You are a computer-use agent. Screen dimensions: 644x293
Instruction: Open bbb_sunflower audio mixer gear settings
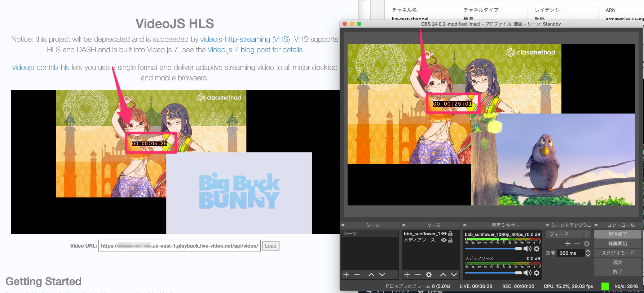coord(537,249)
